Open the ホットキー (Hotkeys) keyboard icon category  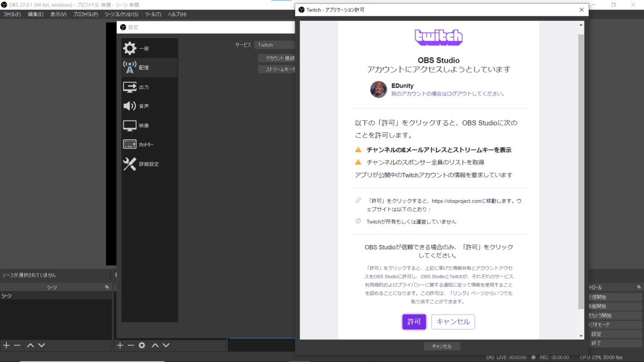point(149,145)
